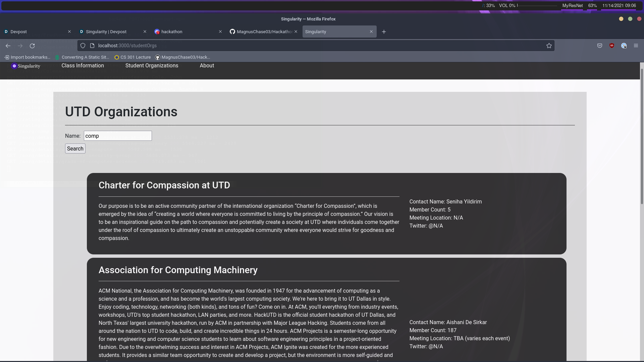This screenshot has width=644, height=362.
Task: Open the uBlock Origin extension icon
Action: (x=612, y=46)
